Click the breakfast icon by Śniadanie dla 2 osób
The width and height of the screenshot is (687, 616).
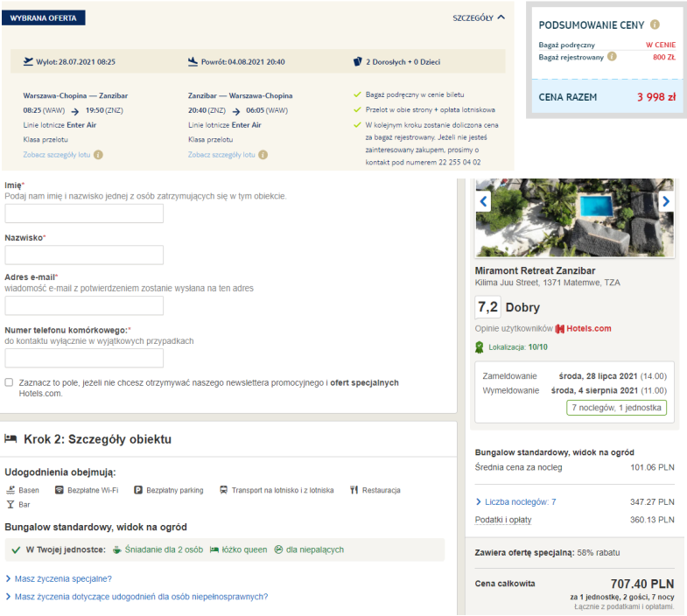point(117,549)
